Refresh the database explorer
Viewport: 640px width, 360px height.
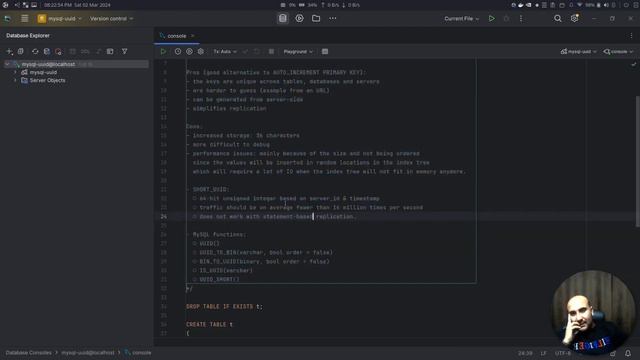pyautogui.click(x=35, y=51)
